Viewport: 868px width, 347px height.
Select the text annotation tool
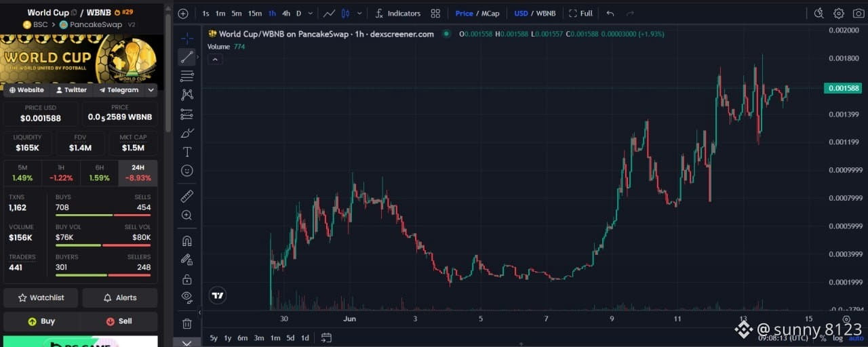pyautogui.click(x=187, y=152)
